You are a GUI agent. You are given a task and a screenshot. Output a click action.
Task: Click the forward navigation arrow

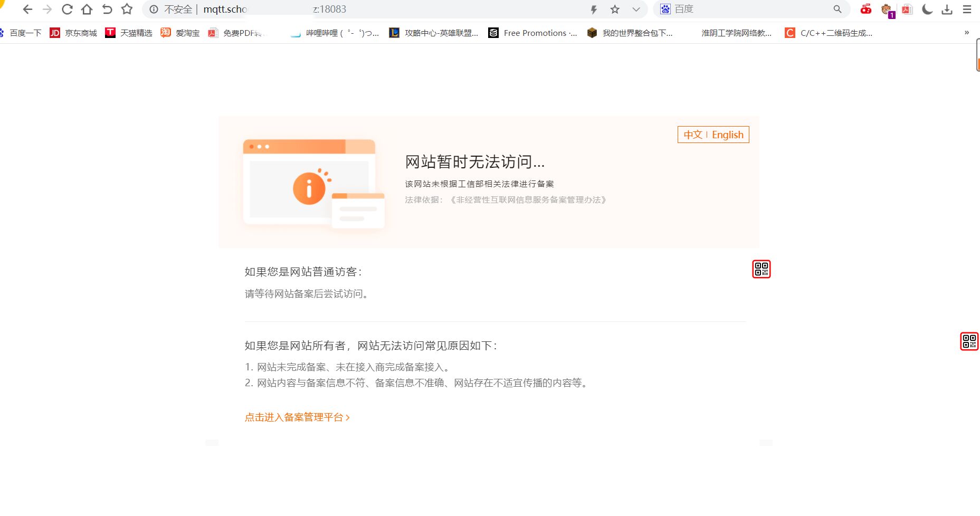47,9
